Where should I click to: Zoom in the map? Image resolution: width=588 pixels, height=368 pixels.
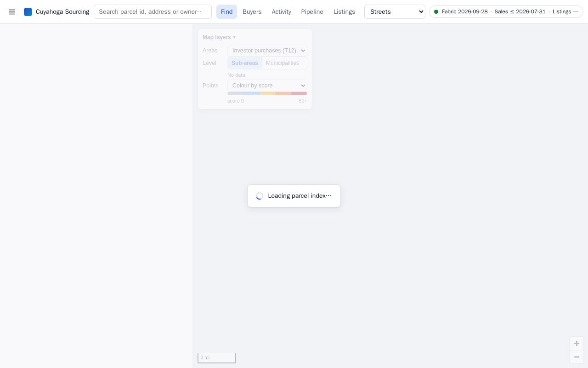coord(577,343)
